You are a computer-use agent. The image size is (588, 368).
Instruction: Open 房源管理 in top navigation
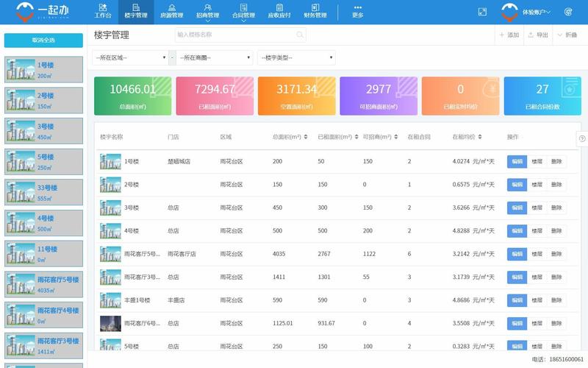pos(172,11)
